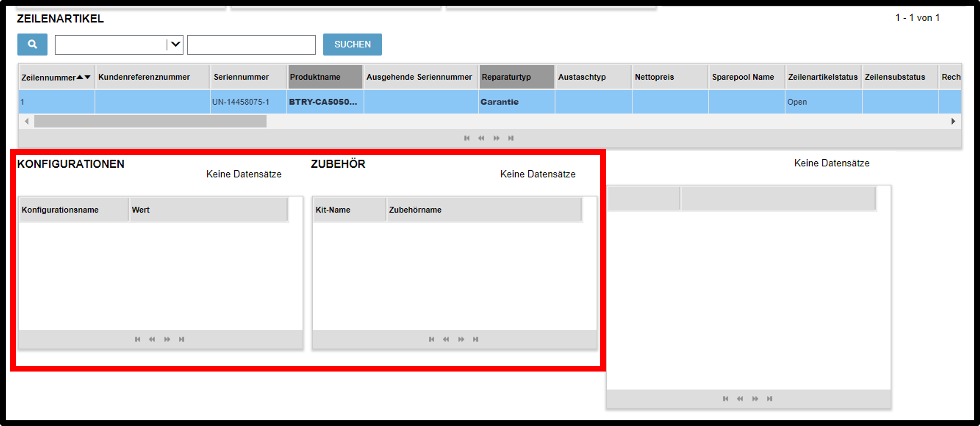Click the Kit-Name column header

pyautogui.click(x=350, y=210)
